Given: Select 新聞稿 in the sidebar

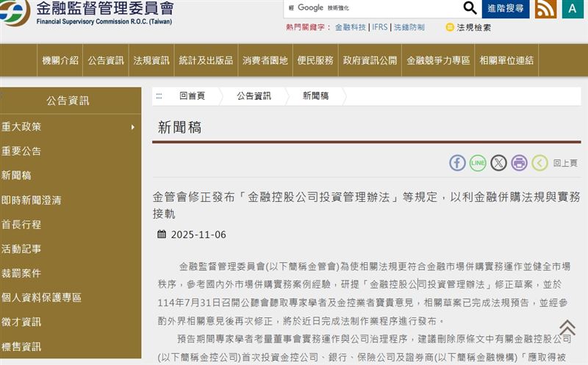Looking at the screenshot, I should (x=16, y=176).
